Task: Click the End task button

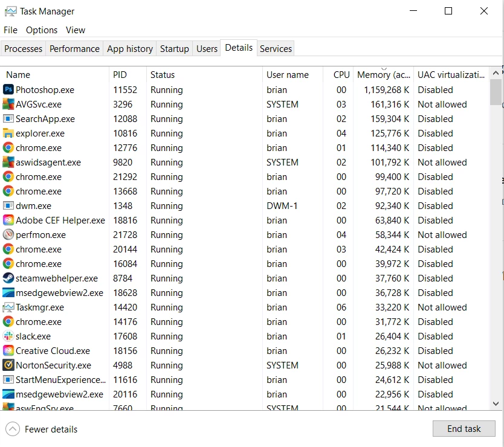Action: pyautogui.click(x=464, y=429)
